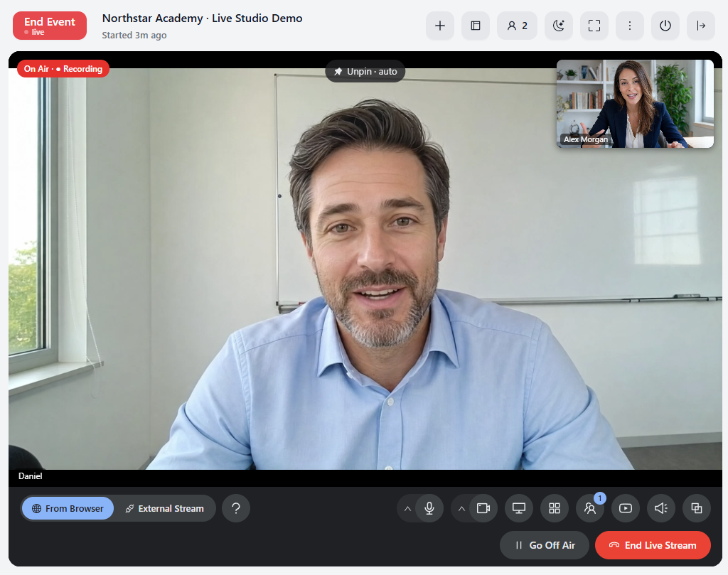728x575 pixels.
Task: Click the plus add button in header
Action: coord(439,26)
